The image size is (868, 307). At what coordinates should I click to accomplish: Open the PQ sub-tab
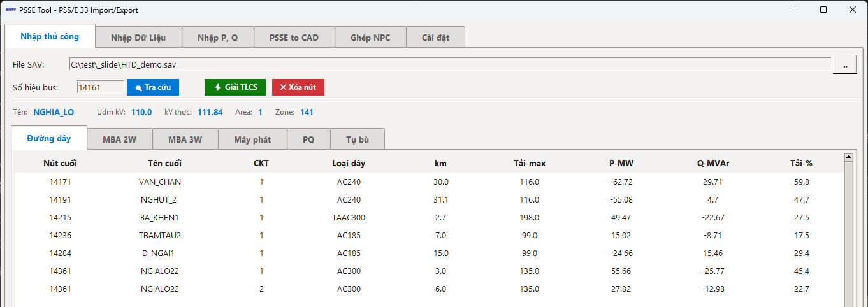pos(308,139)
